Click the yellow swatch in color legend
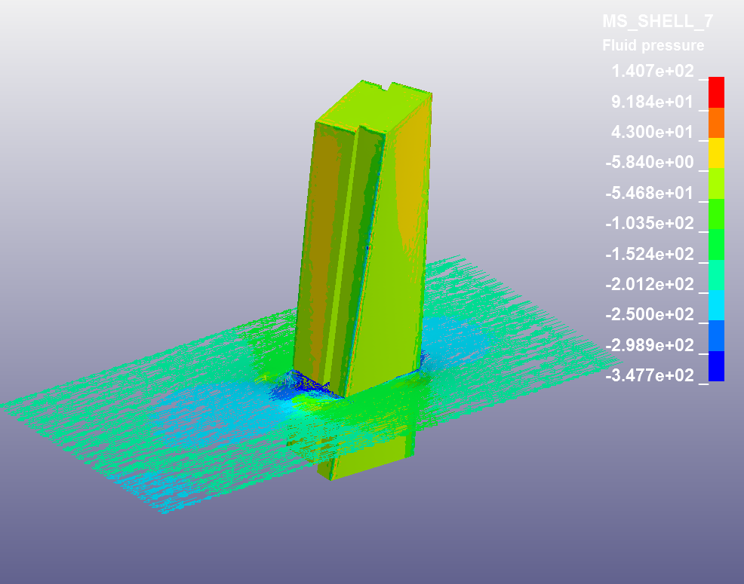744x584 pixels. pyautogui.click(x=716, y=153)
